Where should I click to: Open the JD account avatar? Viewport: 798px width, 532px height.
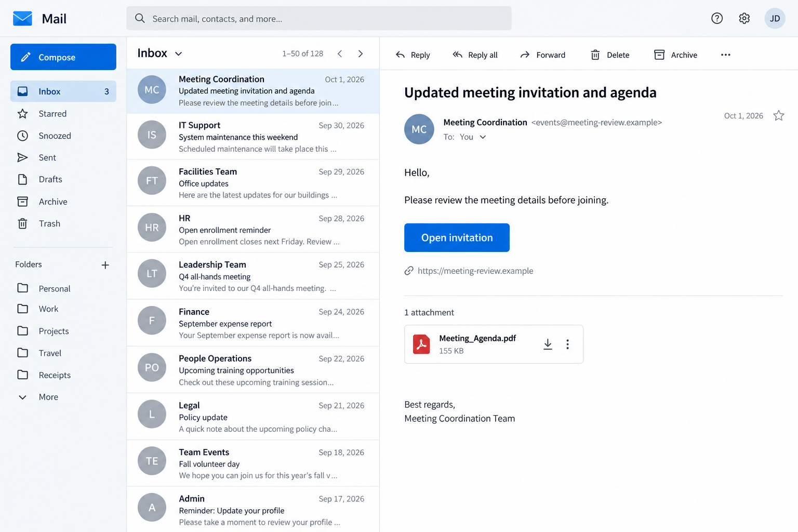[x=775, y=19]
